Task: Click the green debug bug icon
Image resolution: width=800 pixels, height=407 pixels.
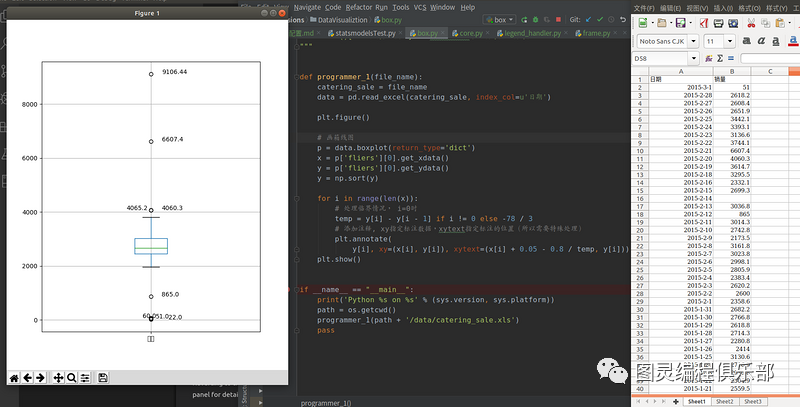Action: point(535,20)
